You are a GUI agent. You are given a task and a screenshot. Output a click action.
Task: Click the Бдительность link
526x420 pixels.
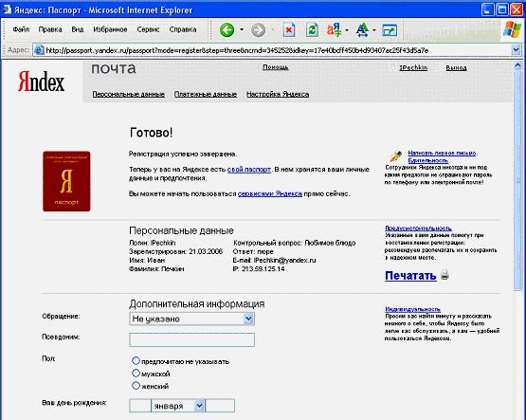428,160
